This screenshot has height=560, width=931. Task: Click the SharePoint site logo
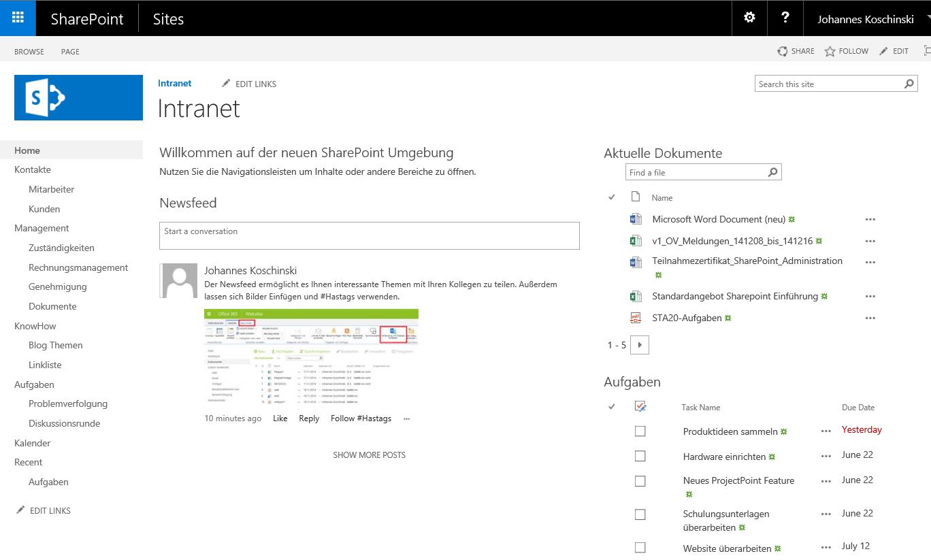(x=78, y=97)
